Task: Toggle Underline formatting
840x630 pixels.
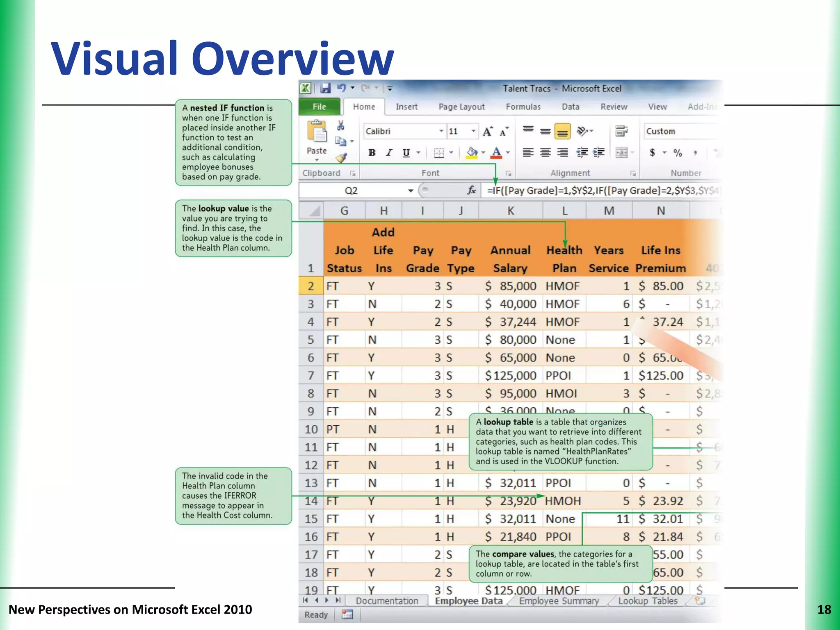Action: coord(406,153)
